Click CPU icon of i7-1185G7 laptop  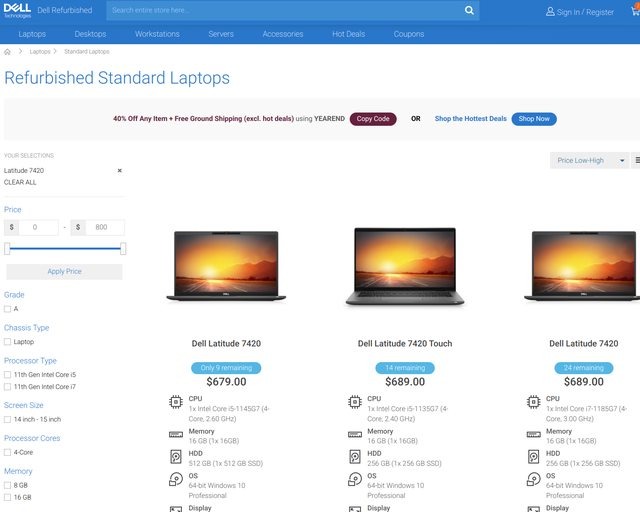coord(533,402)
